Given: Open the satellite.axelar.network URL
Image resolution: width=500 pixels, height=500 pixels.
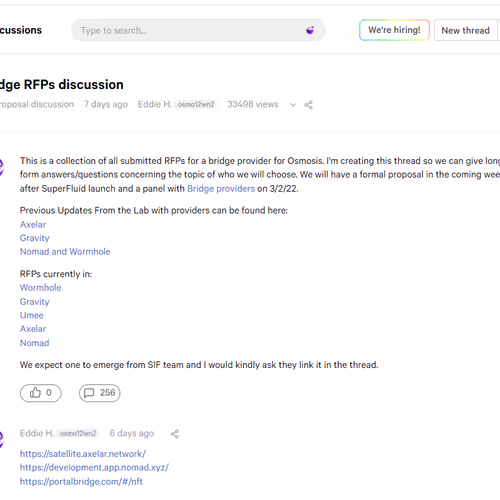Looking at the screenshot, I should [83, 454].
